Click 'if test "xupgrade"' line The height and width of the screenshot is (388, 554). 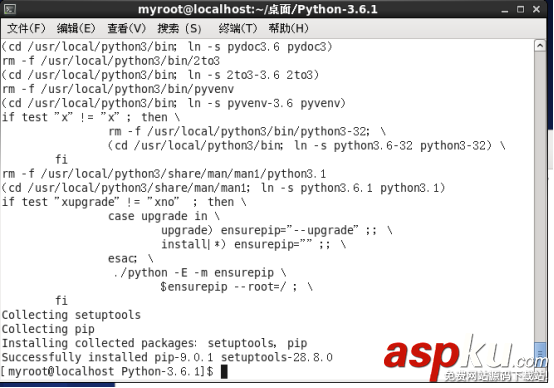pyautogui.click(x=124, y=202)
